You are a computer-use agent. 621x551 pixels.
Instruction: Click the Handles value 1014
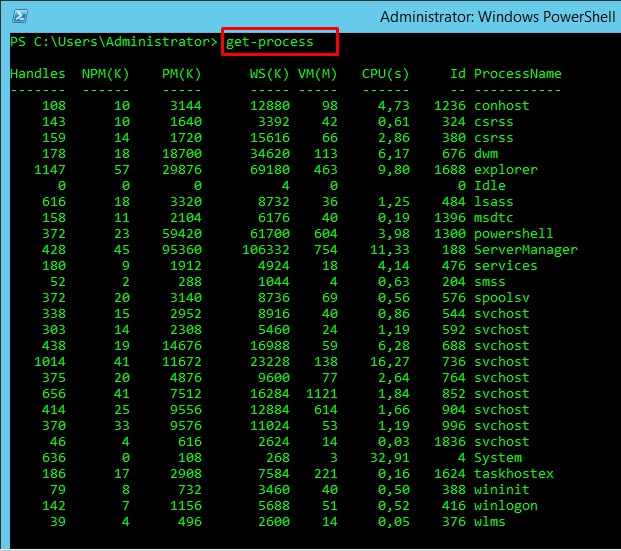(50, 362)
